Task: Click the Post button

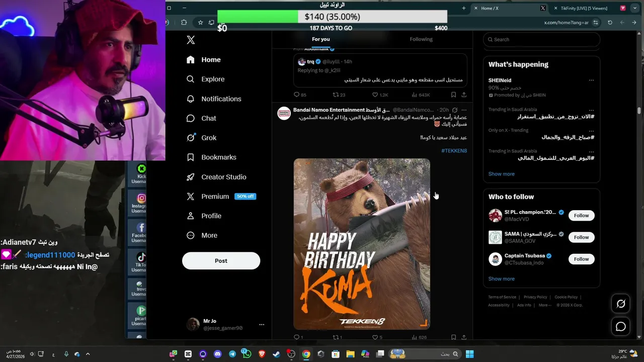Action: tap(221, 261)
